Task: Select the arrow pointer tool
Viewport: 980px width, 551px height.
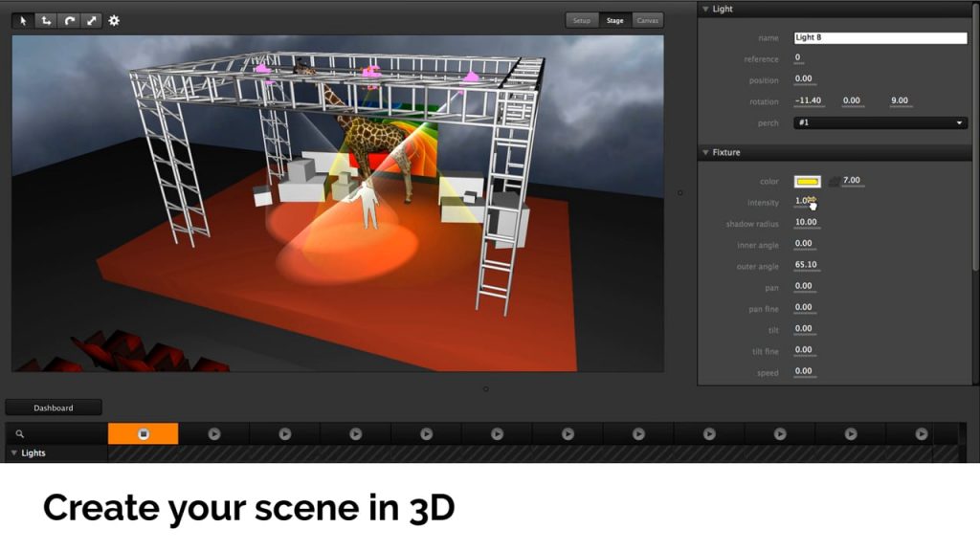Action: click(23, 20)
